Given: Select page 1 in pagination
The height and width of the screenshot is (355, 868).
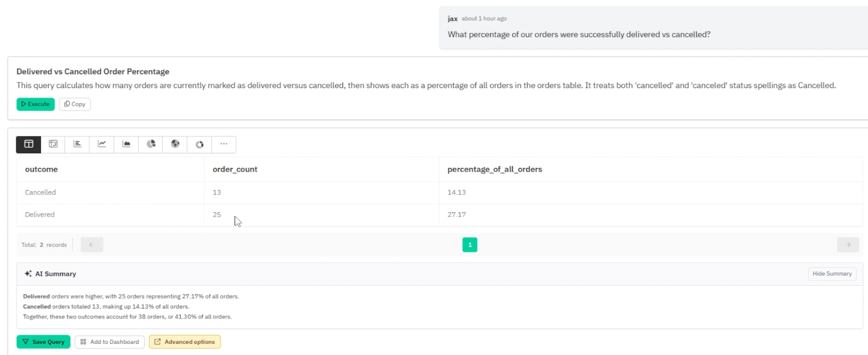Looking at the screenshot, I should point(469,244).
